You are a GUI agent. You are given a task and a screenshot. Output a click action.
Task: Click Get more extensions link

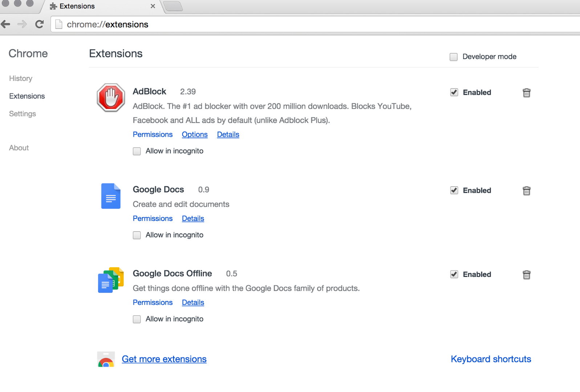[164, 359]
